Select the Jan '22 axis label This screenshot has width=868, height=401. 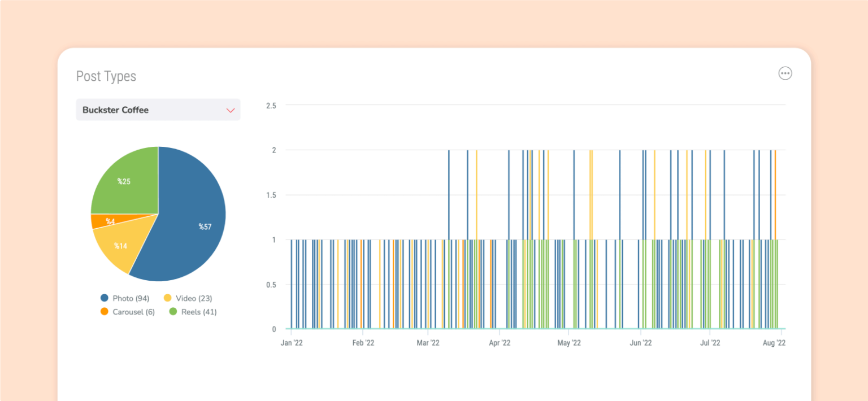coord(293,342)
